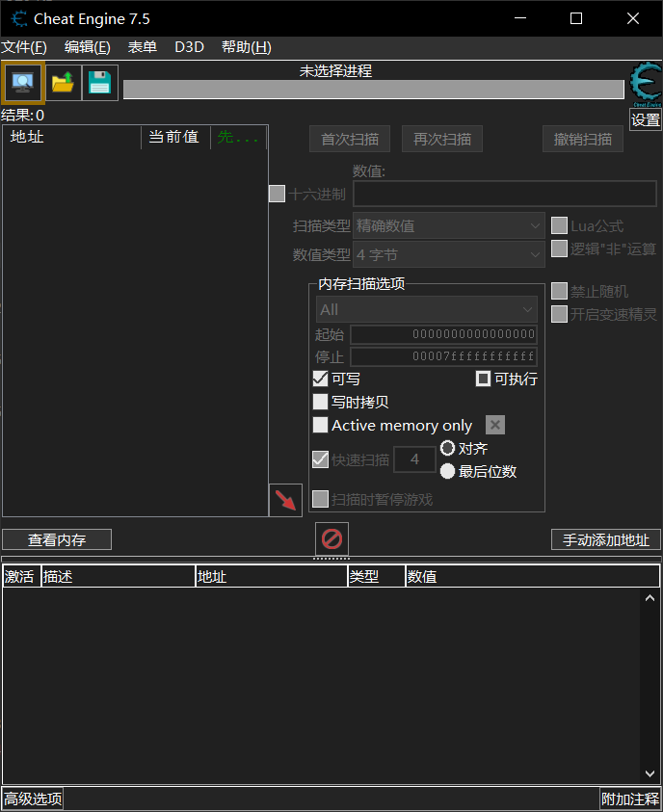Click the address list scroll up arrow
The width and height of the screenshot is (663, 812).
pyautogui.click(x=650, y=598)
